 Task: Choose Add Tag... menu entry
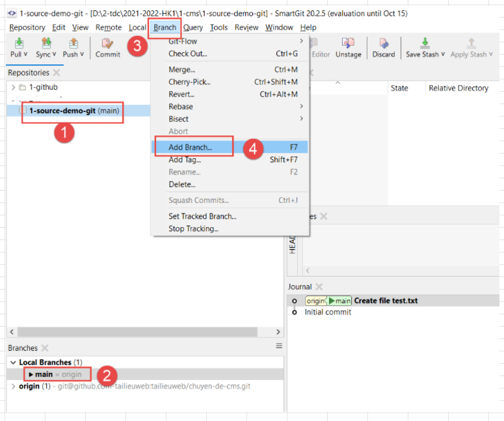[230, 159]
